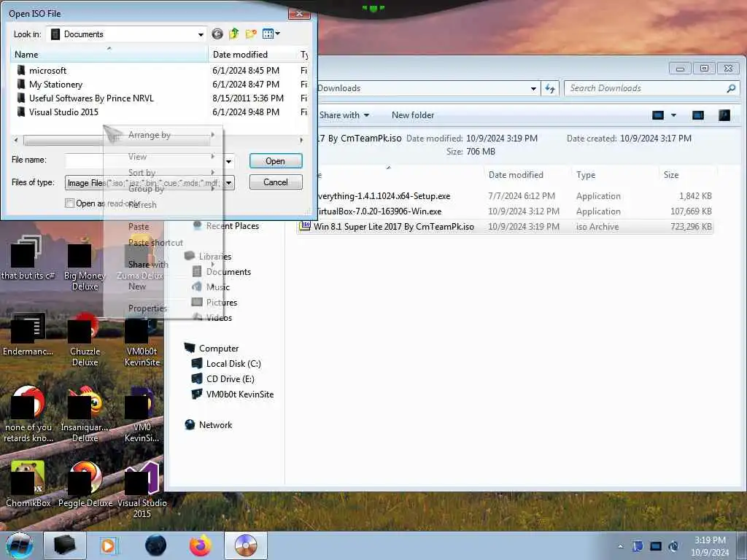Choose Properties from the context menu
747x560 pixels.
coord(147,308)
